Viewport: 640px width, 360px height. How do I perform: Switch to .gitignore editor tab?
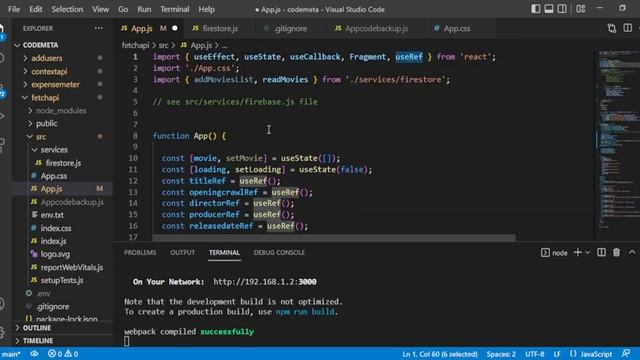291,28
